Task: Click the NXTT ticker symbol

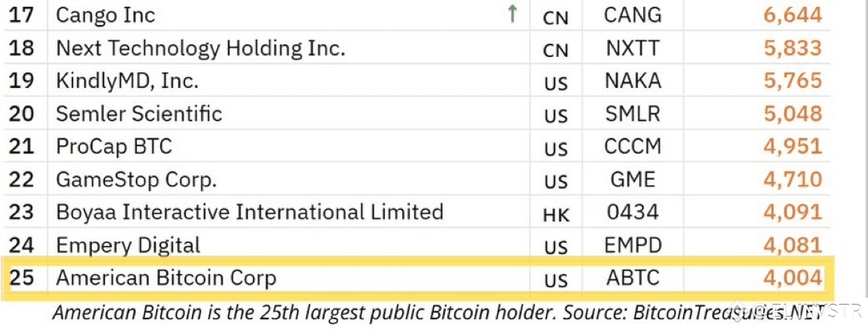Action: pos(632,48)
